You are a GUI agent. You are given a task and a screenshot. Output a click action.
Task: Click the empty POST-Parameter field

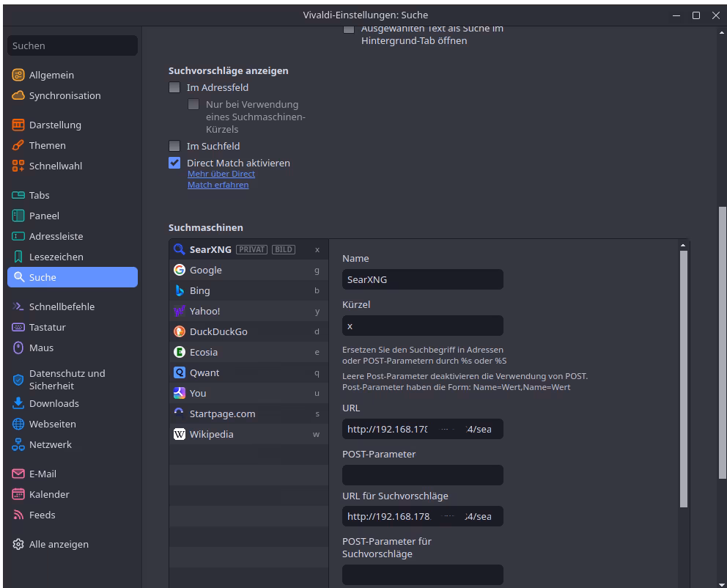(x=422, y=475)
